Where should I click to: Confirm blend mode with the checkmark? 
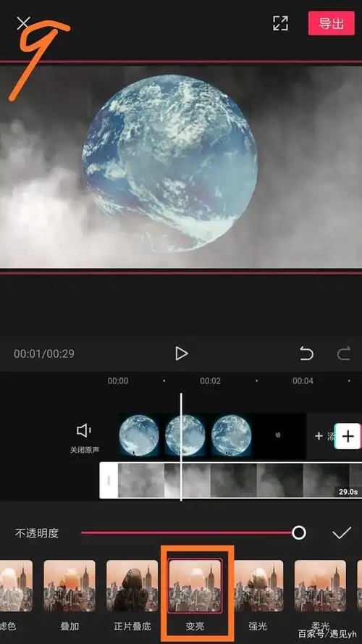point(342,533)
